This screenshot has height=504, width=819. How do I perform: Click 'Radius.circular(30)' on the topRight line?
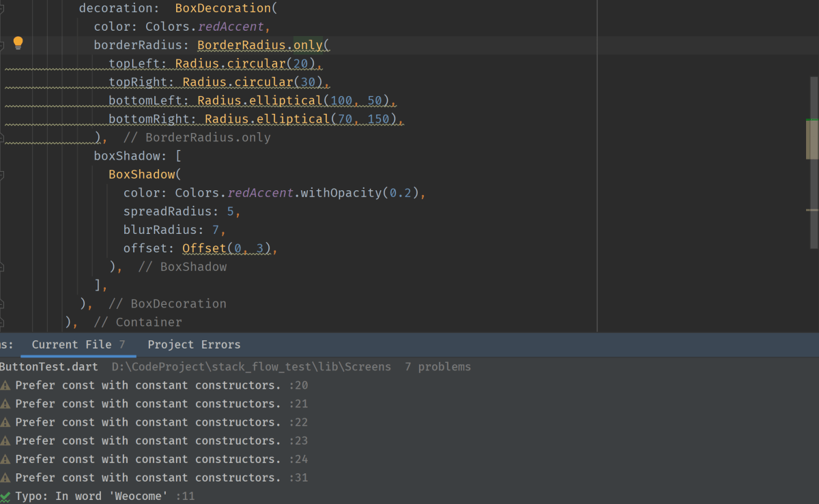253,83
